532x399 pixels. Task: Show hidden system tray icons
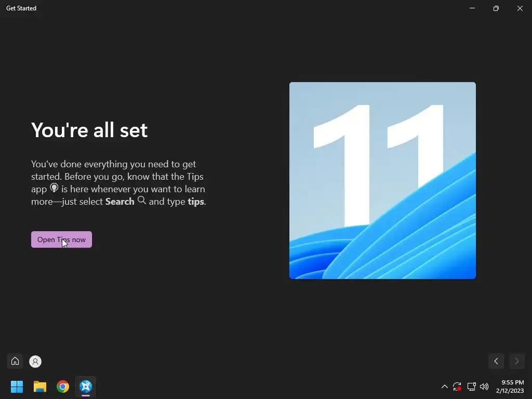coord(445,387)
